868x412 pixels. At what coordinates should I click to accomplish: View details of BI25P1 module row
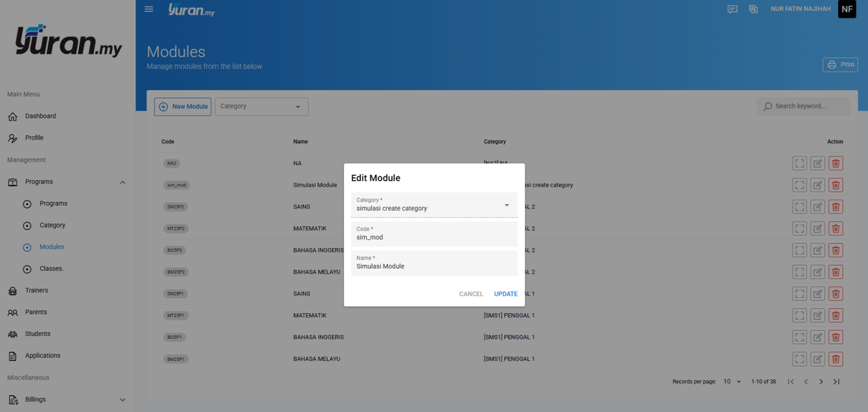click(x=800, y=337)
